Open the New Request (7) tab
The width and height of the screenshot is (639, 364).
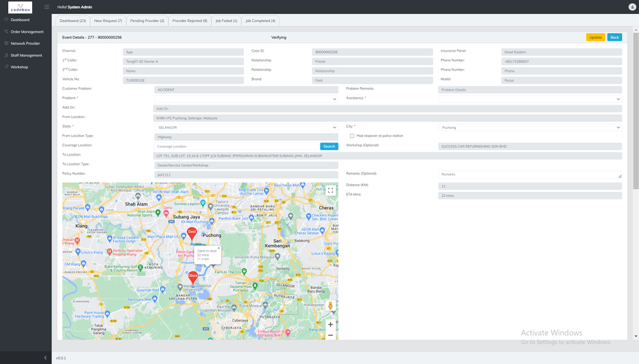click(x=108, y=21)
